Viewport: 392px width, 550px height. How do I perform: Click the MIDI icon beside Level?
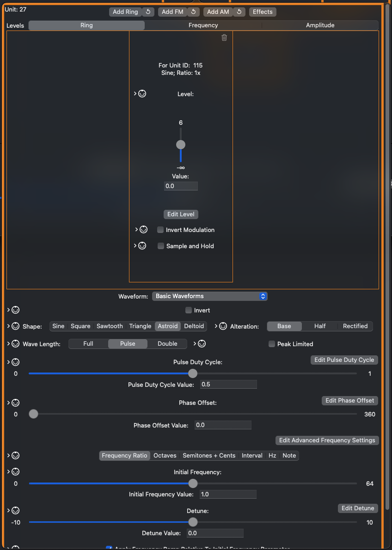coord(142,94)
